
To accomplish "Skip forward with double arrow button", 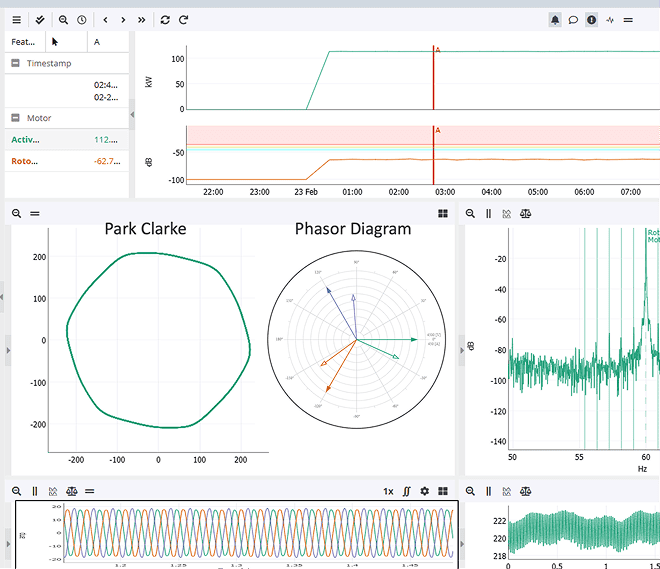I will pos(141,19).
